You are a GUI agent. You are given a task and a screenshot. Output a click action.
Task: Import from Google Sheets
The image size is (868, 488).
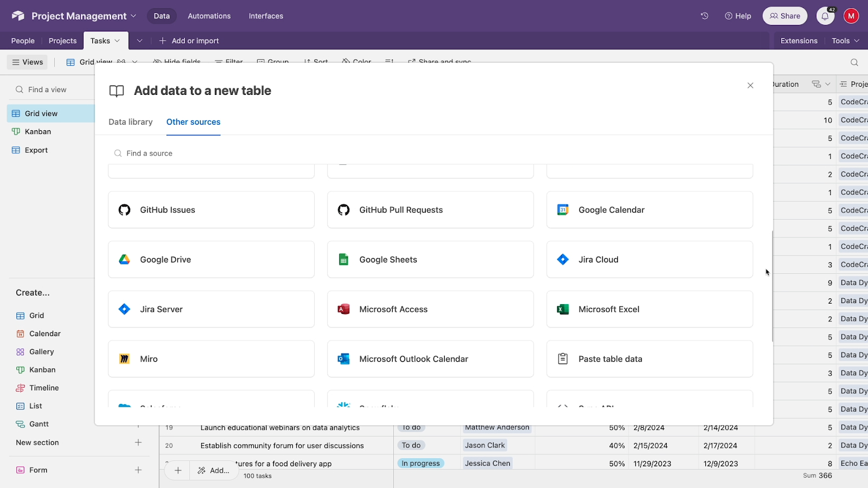pyautogui.click(x=430, y=260)
